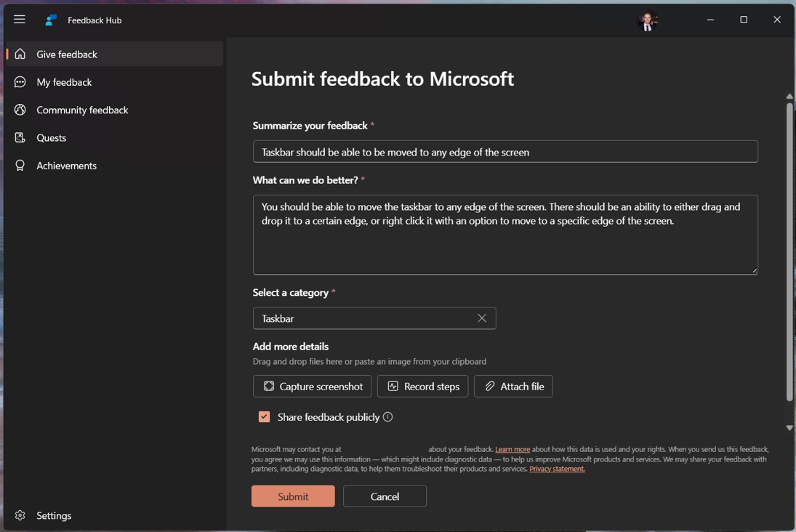The image size is (796, 532).
Task: Clear the Taskbar category with the X
Action: click(482, 318)
